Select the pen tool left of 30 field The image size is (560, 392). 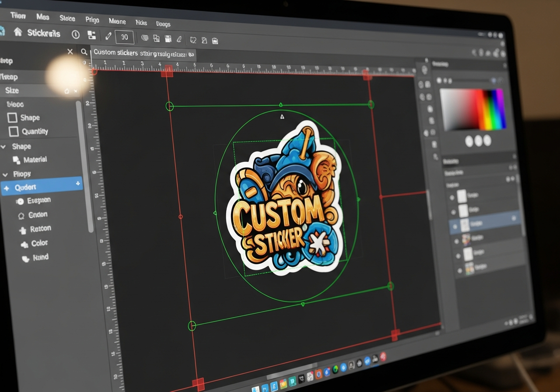click(108, 36)
